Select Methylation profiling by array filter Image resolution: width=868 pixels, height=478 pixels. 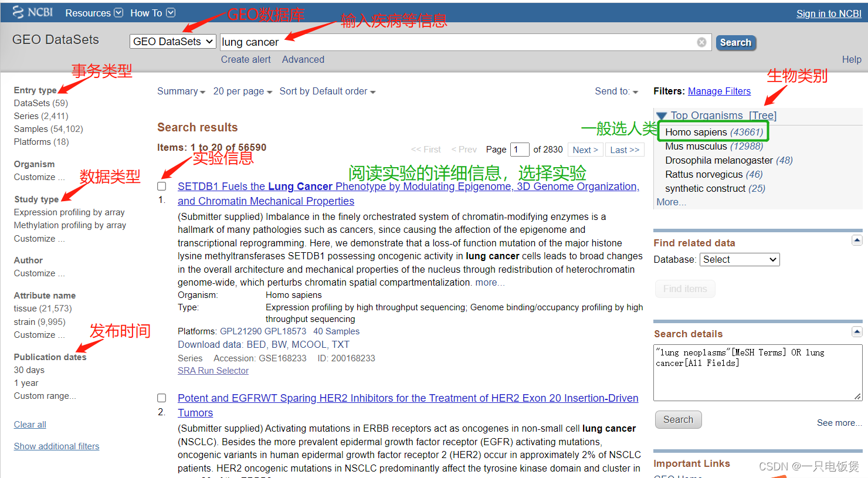point(70,225)
